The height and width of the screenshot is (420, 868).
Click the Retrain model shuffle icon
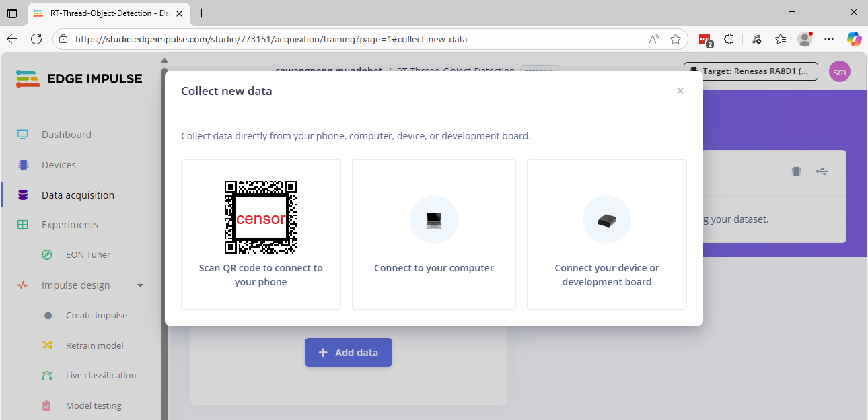point(47,345)
